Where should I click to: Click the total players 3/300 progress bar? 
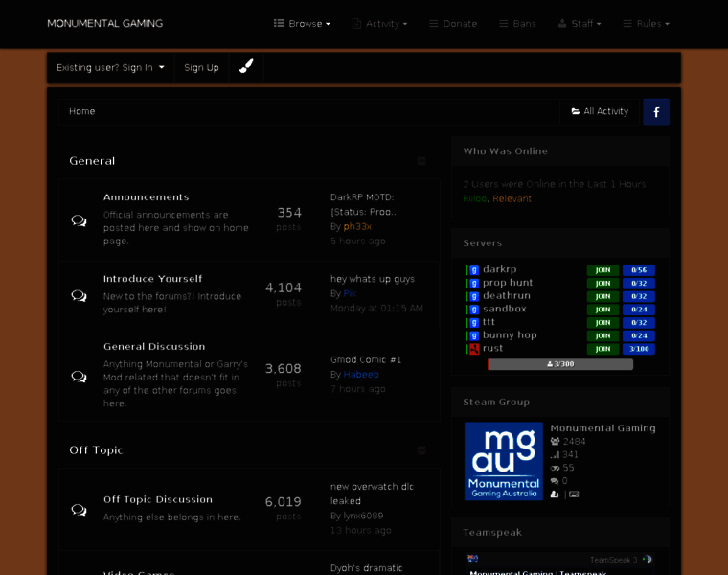pyautogui.click(x=560, y=364)
